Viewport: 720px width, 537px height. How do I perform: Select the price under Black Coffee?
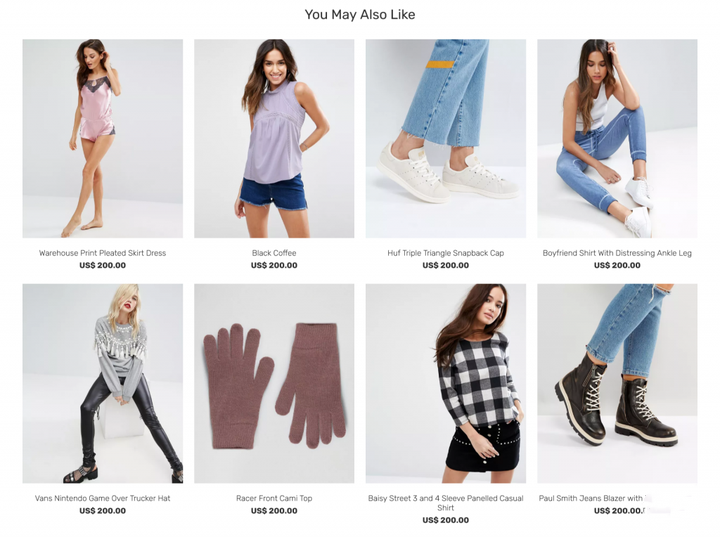coord(274,266)
